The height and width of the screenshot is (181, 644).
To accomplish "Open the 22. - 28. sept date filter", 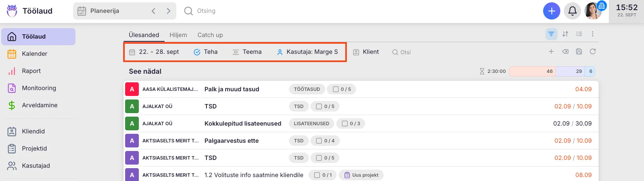I will 154,52.
